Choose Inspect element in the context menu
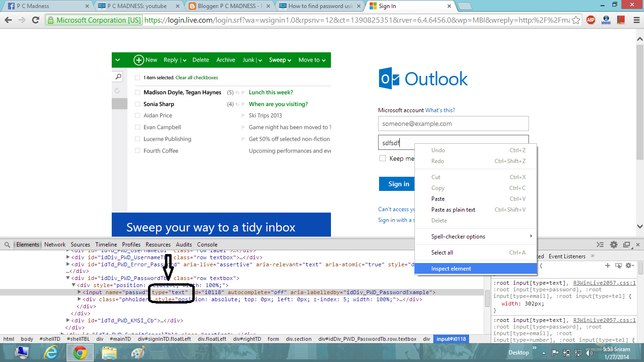644x362 pixels. point(476,269)
